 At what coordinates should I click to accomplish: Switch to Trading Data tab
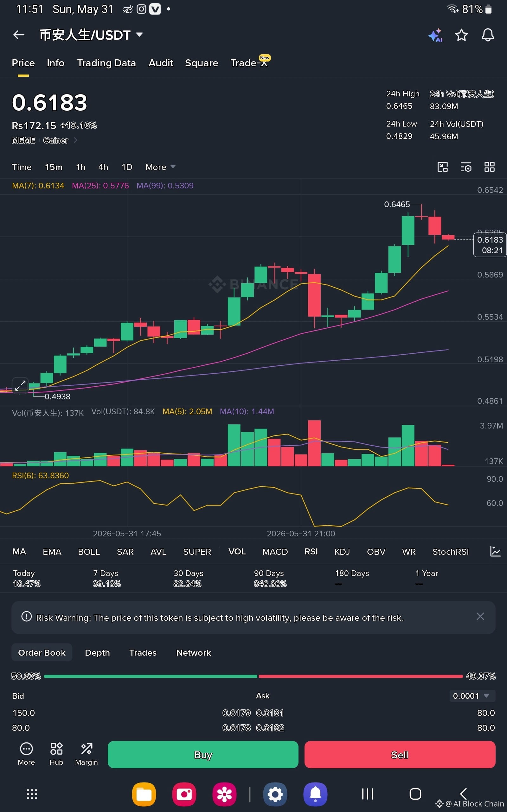[x=106, y=63]
